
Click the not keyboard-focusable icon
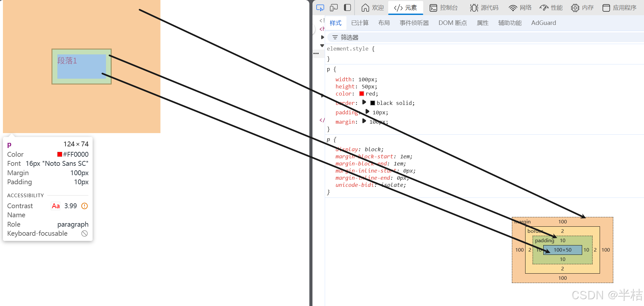pos(85,233)
